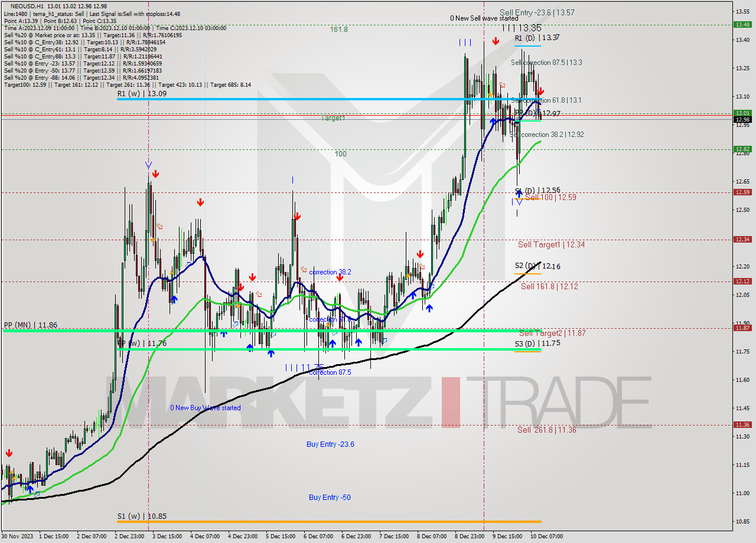Screen dimensions: 756x543
Task: Select the '0 New Sell wave started' annotation
Action: click(x=484, y=18)
